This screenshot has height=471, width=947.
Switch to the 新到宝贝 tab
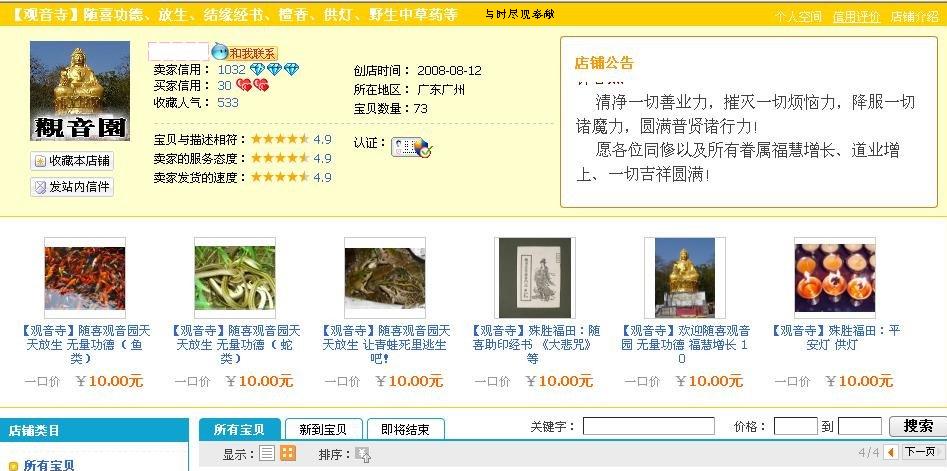[323, 429]
